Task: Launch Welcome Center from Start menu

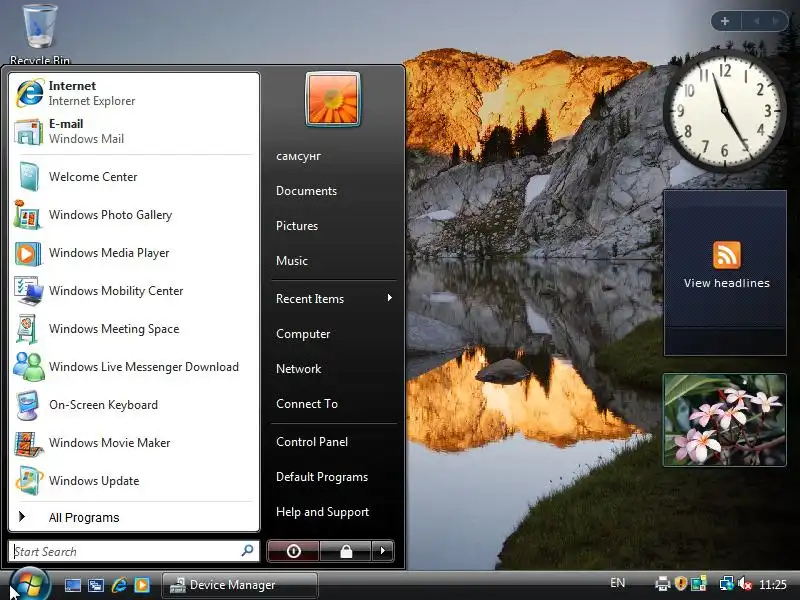Action: [134, 177]
